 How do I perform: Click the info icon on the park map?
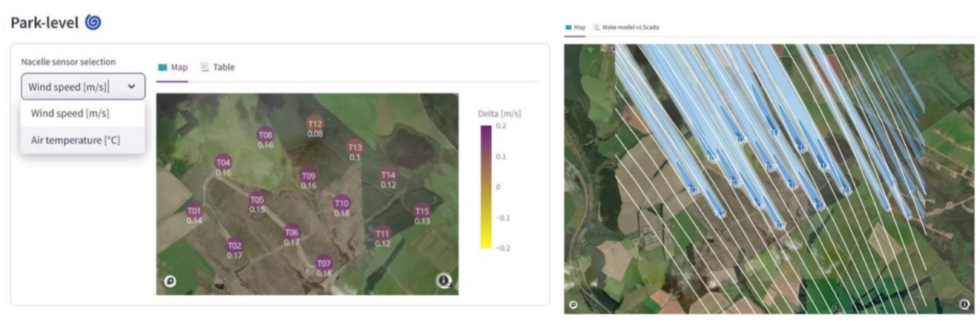pos(444,280)
